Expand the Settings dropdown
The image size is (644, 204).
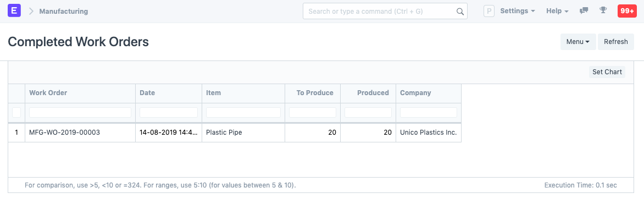(518, 11)
